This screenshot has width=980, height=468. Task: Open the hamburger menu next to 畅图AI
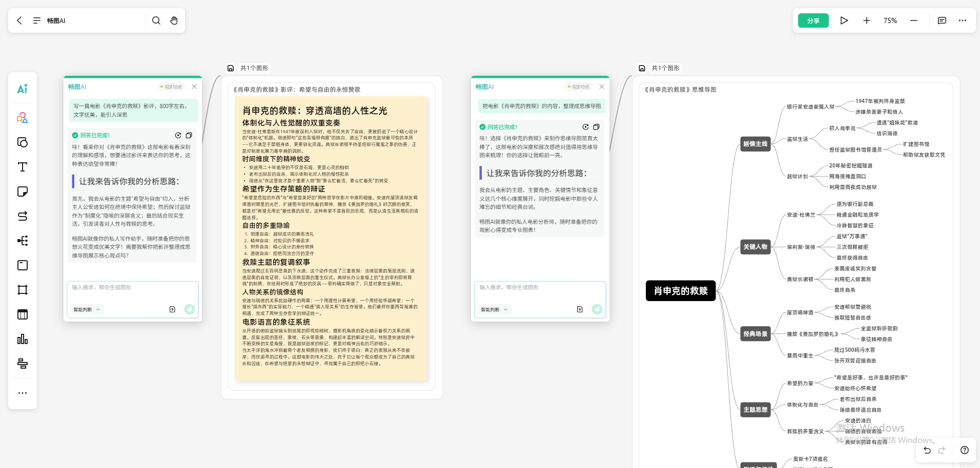(37, 20)
